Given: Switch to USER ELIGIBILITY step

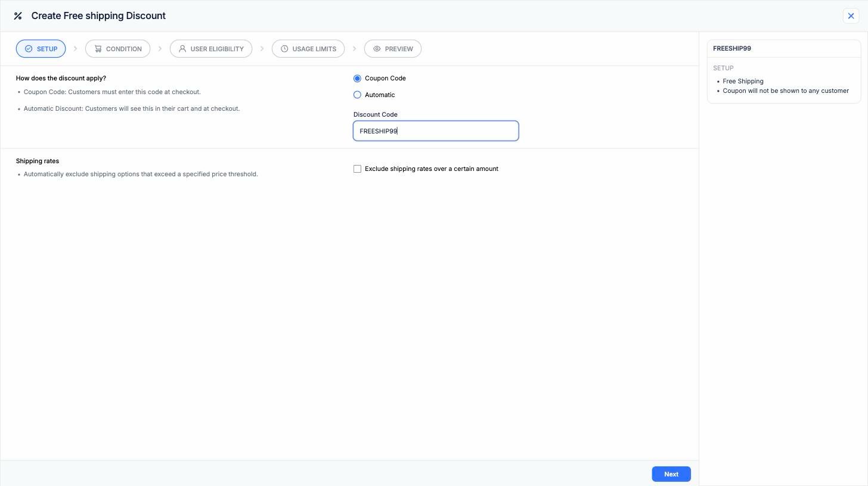Looking at the screenshot, I should pyautogui.click(x=211, y=49).
